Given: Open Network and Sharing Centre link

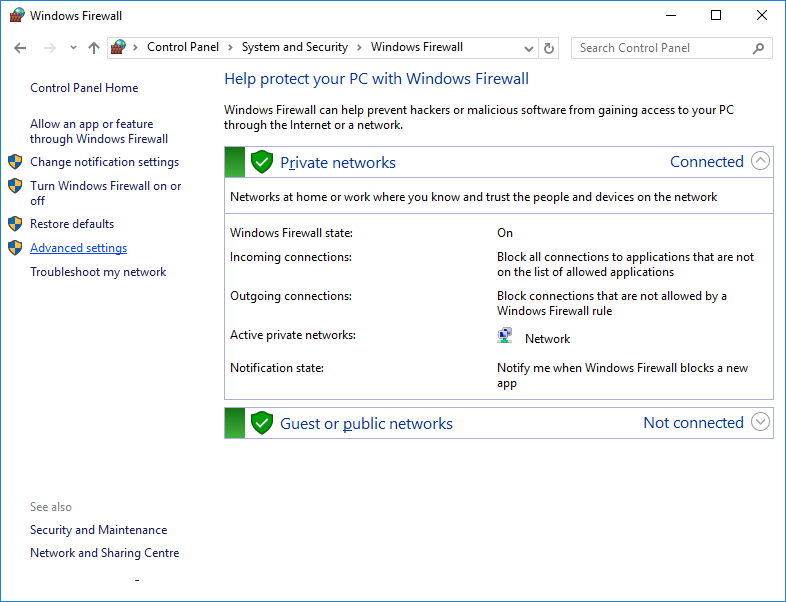Looking at the screenshot, I should click(104, 553).
